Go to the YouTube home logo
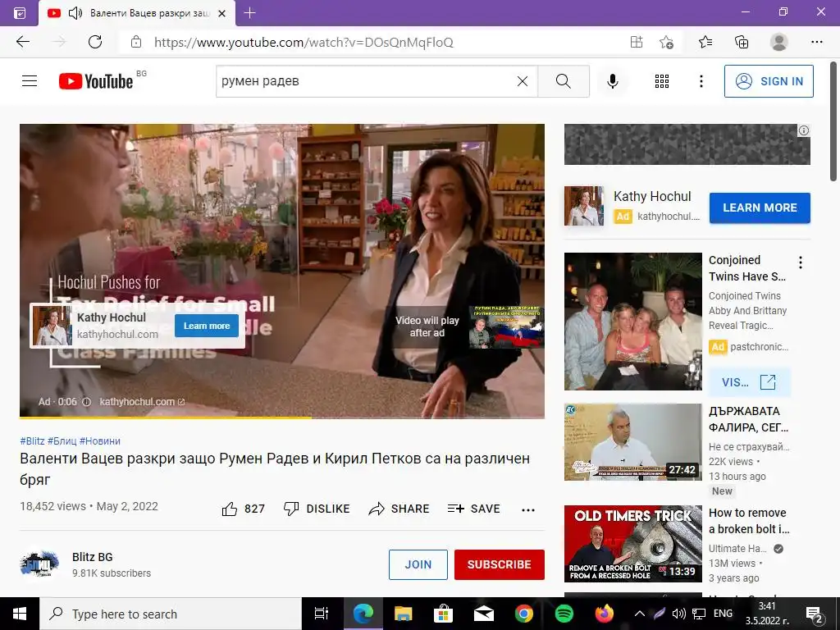Image resolution: width=840 pixels, height=630 pixels. pos(97,81)
